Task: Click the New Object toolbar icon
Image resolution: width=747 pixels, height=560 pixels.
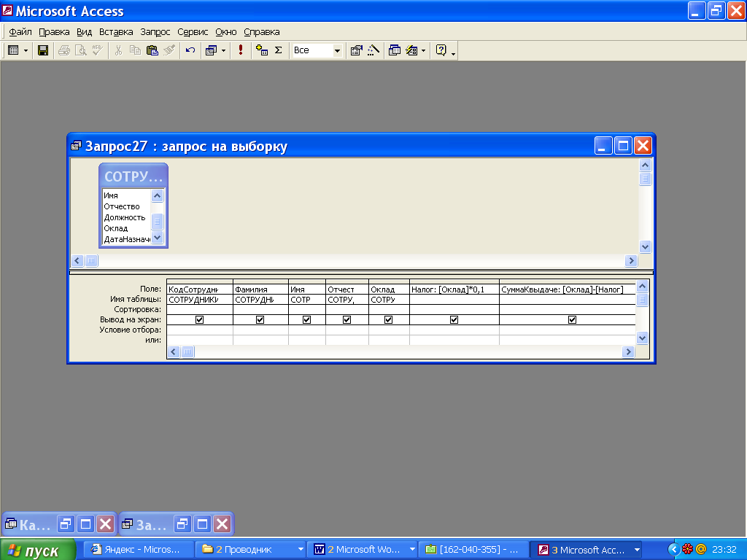Action: coord(411,50)
